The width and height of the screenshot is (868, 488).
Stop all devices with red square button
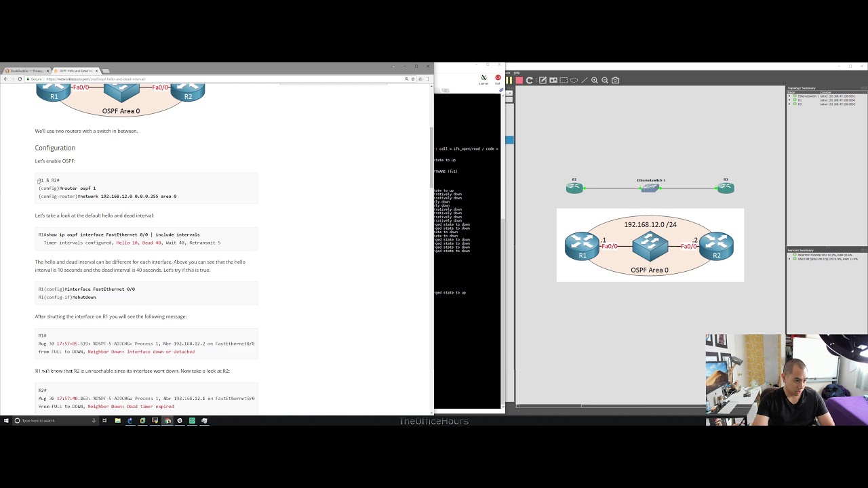[519, 80]
